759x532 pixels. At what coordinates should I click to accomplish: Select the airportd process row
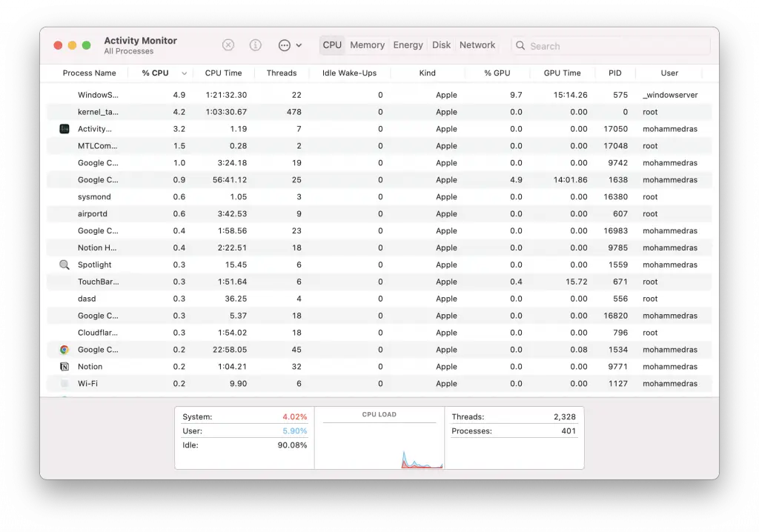[379, 213]
